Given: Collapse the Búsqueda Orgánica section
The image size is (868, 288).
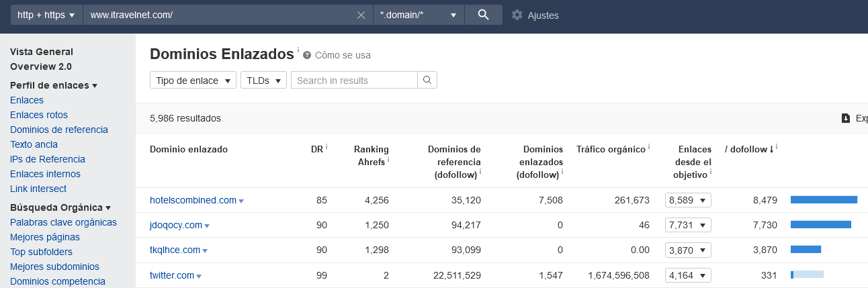Looking at the screenshot, I should click(60, 207).
